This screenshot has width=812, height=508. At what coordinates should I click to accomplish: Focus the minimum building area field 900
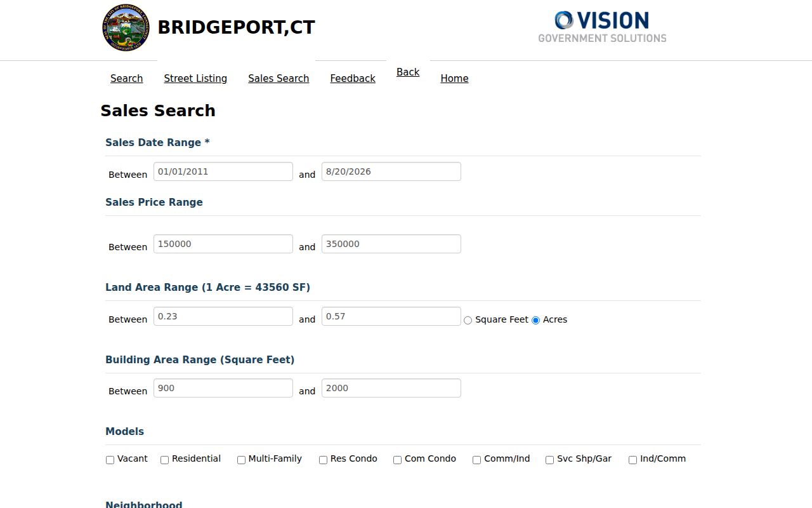(x=223, y=388)
